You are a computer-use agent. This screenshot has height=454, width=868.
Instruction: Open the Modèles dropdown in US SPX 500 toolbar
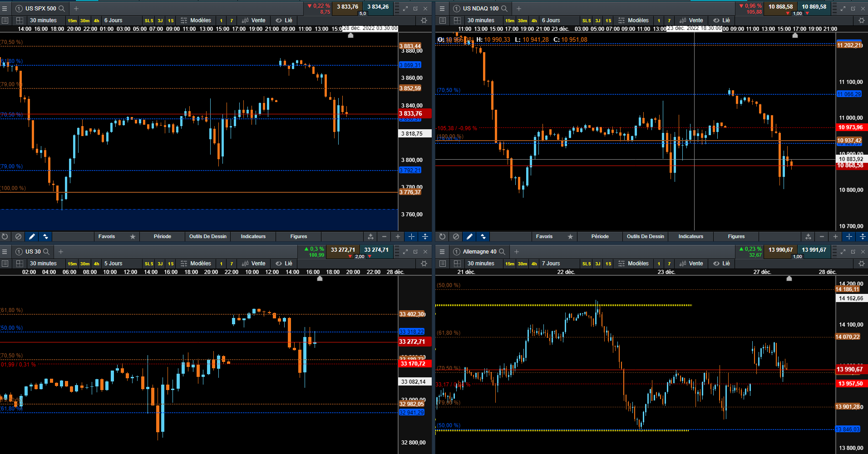tap(196, 20)
